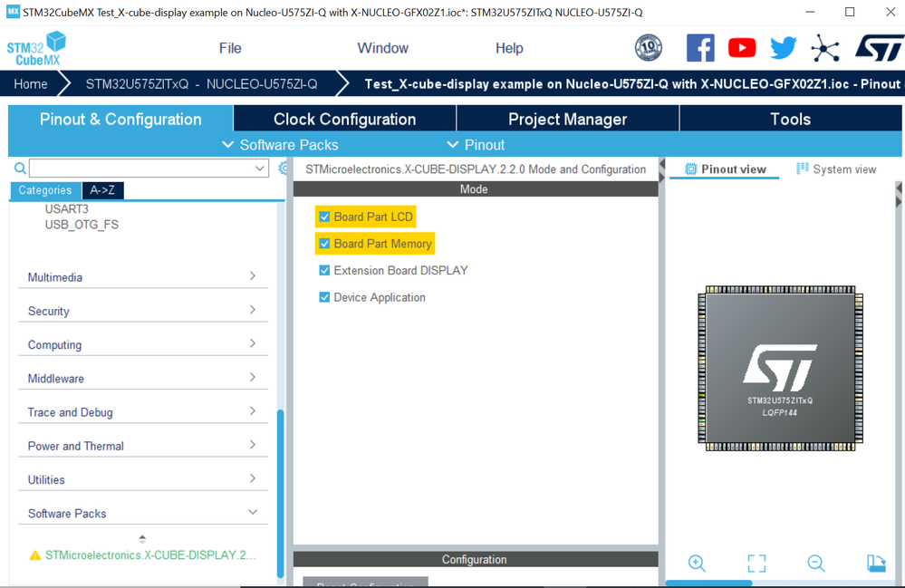Image resolution: width=905 pixels, height=588 pixels.
Task: Maximize the STM32CubeMX window
Action: pos(850,12)
